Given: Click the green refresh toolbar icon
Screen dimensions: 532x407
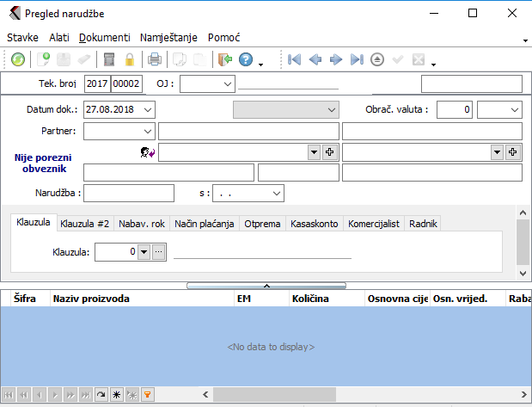Looking at the screenshot, I should pos(17,59).
